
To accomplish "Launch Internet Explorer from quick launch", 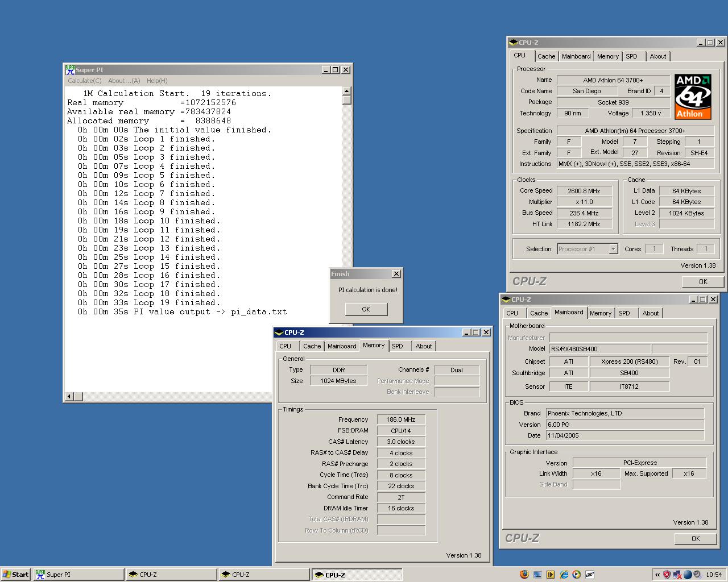I will (564, 575).
